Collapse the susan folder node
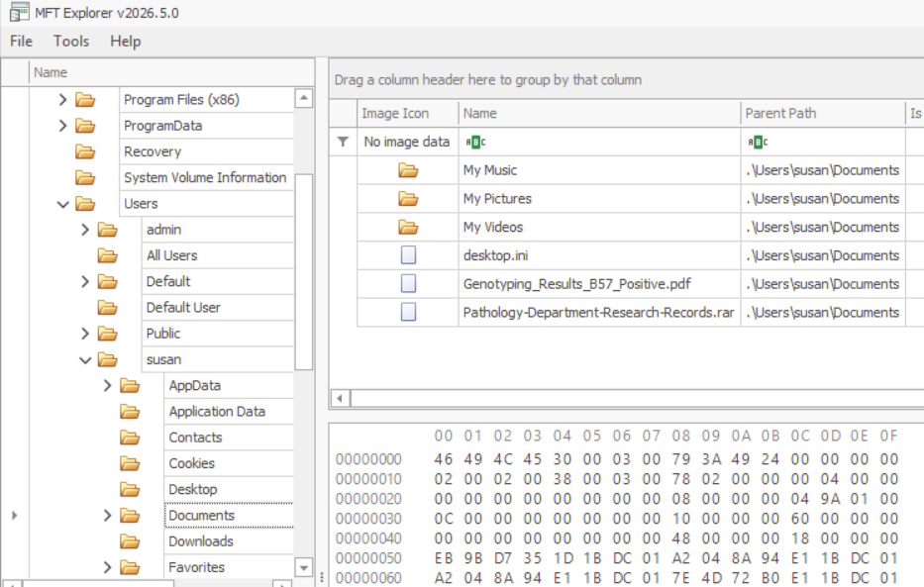This screenshot has width=924, height=587. click(x=85, y=359)
